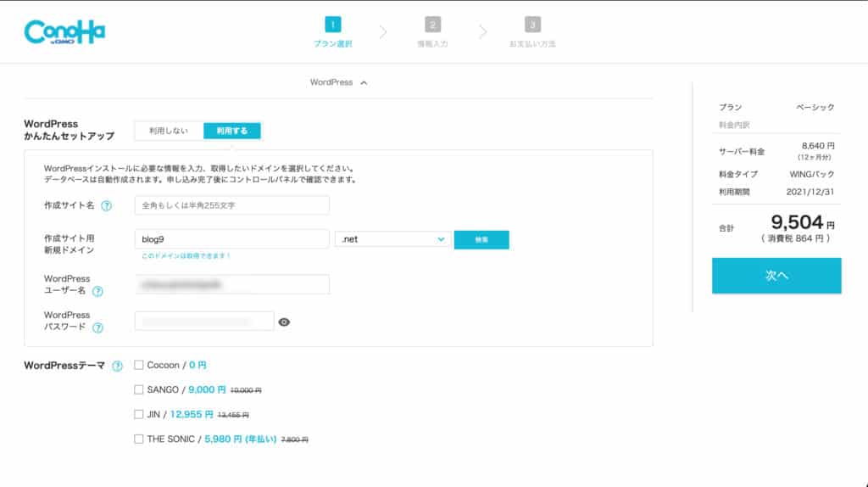The height and width of the screenshot is (487, 868).
Task: Click the SANGO 9,000 円 price label
Action: (207, 389)
